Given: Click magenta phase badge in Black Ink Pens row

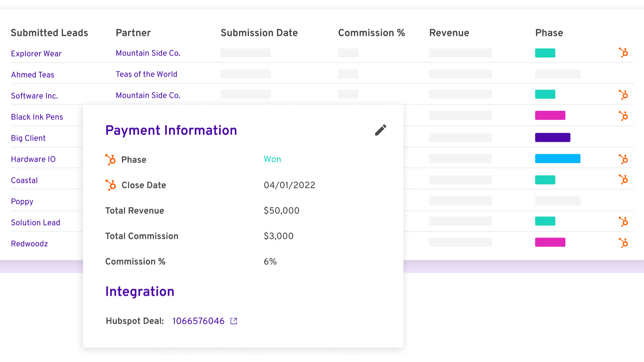Looking at the screenshot, I should (550, 115).
